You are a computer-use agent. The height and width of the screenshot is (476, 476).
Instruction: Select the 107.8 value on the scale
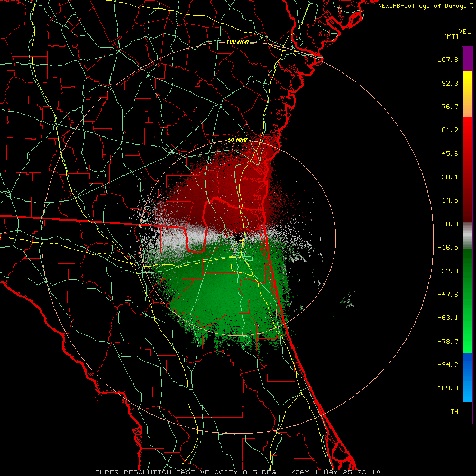[x=448, y=59]
